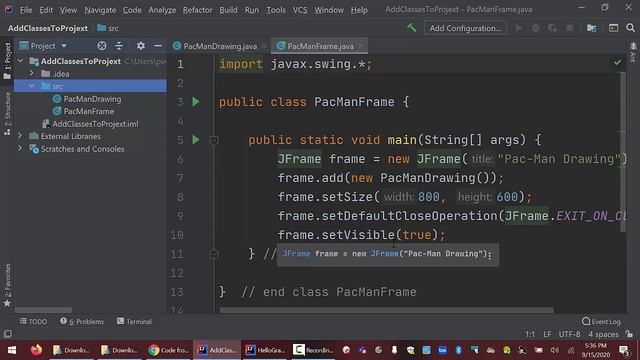Open the Refactor menu
The height and width of the screenshot is (360, 640).
tap(197, 10)
